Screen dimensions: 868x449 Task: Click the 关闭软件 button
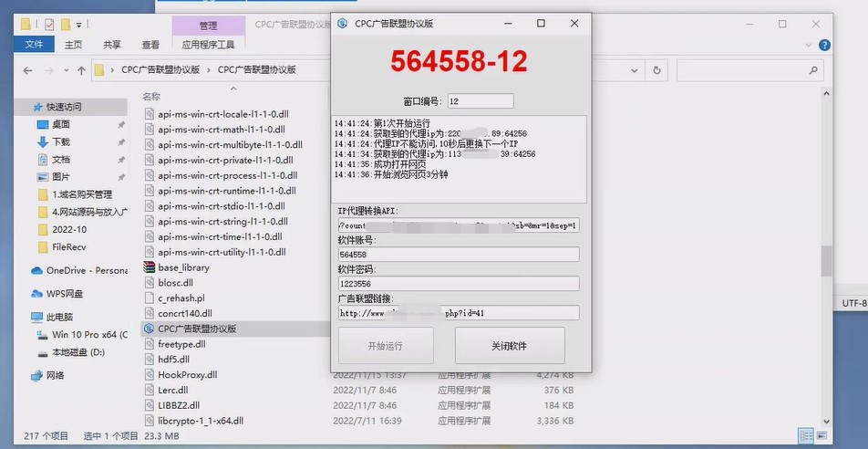pyautogui.click(x=510, y=345)
